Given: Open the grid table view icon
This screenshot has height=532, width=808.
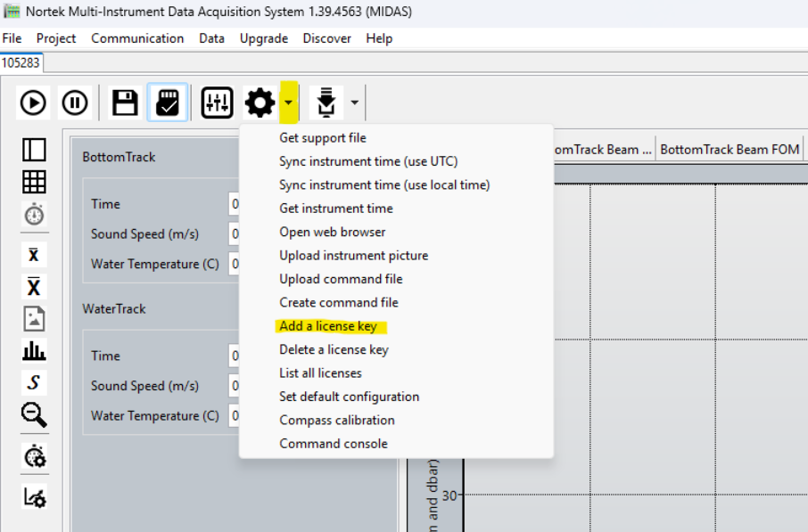Looking at the screenshot, I should pos(34,182).
